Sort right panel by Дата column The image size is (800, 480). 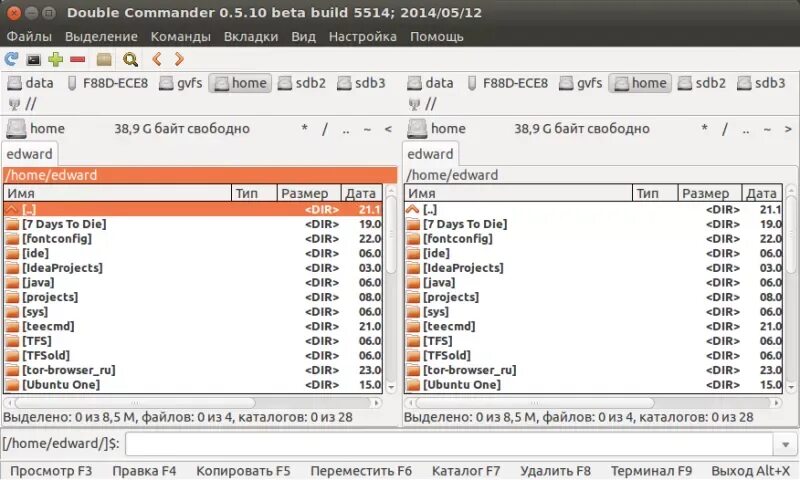pyautogui.click(x=762, y=193)
